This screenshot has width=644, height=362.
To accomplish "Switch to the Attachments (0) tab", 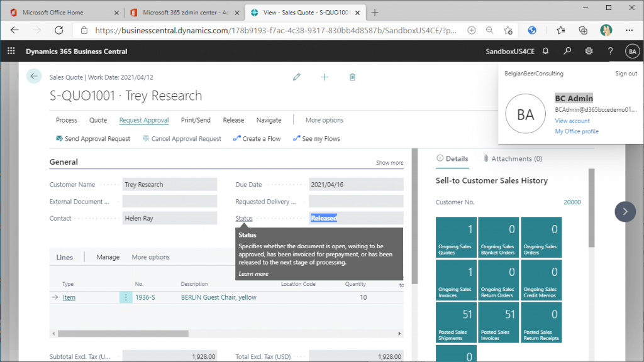I will point(513,158).
